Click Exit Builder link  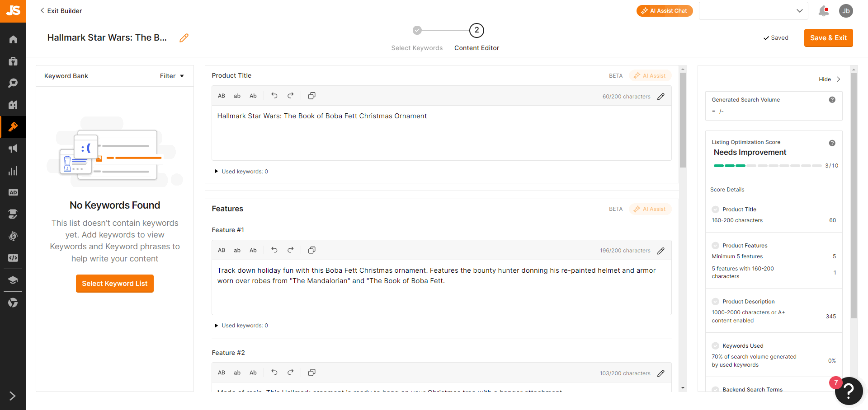(61, 11)
